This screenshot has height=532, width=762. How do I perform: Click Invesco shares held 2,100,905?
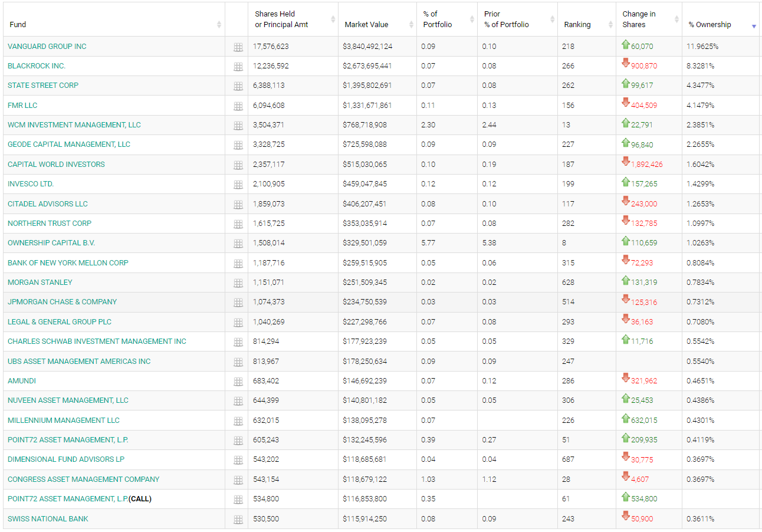(269, 184)
